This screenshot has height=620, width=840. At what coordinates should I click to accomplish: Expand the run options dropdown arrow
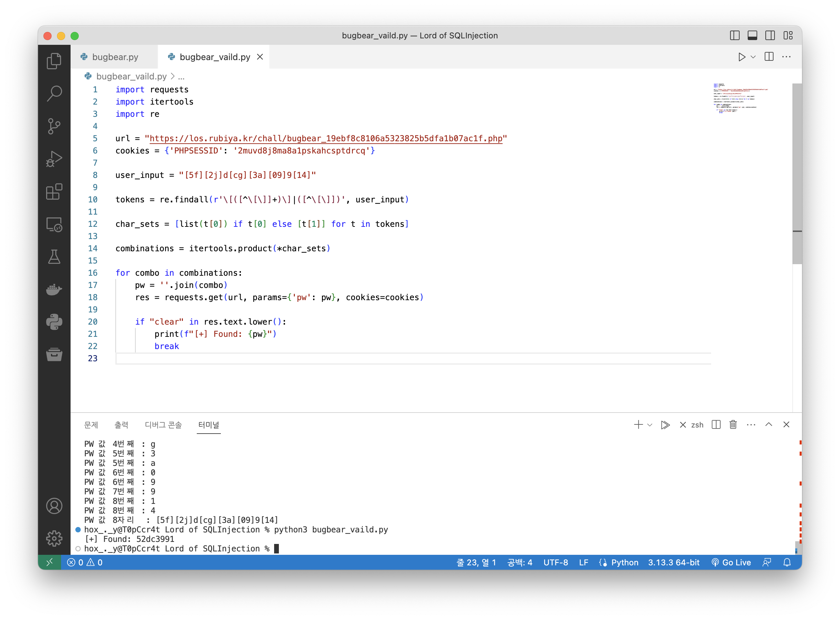753,57
